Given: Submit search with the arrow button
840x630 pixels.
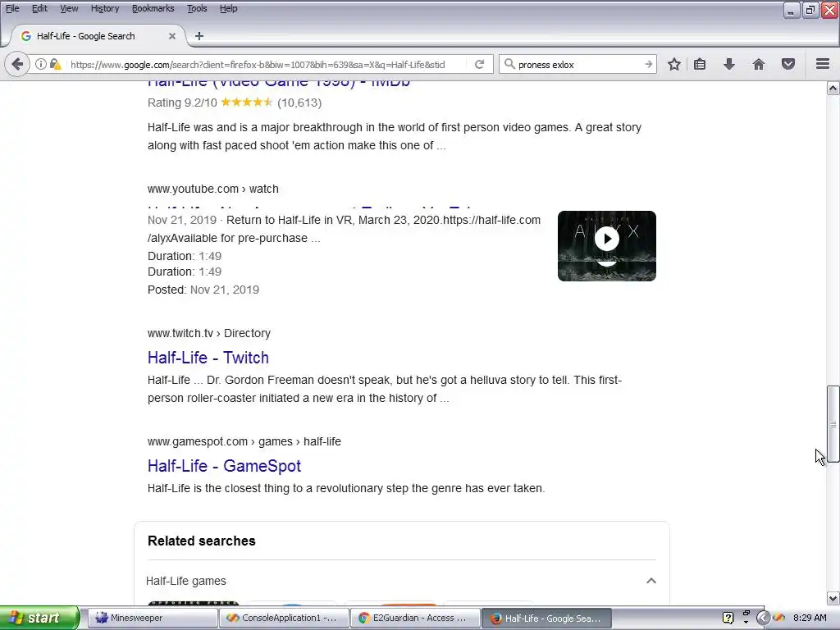Looking at the screenshot, I should (x=648, y=64).
